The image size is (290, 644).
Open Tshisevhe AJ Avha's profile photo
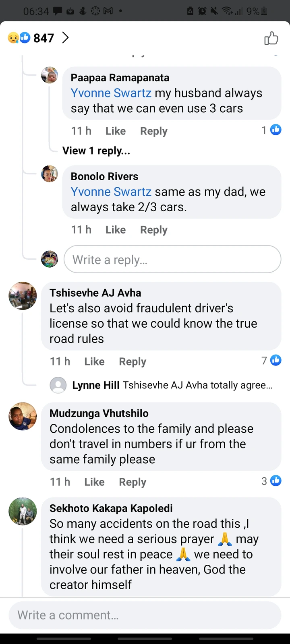pyautogui.click(x=23, y=296)
